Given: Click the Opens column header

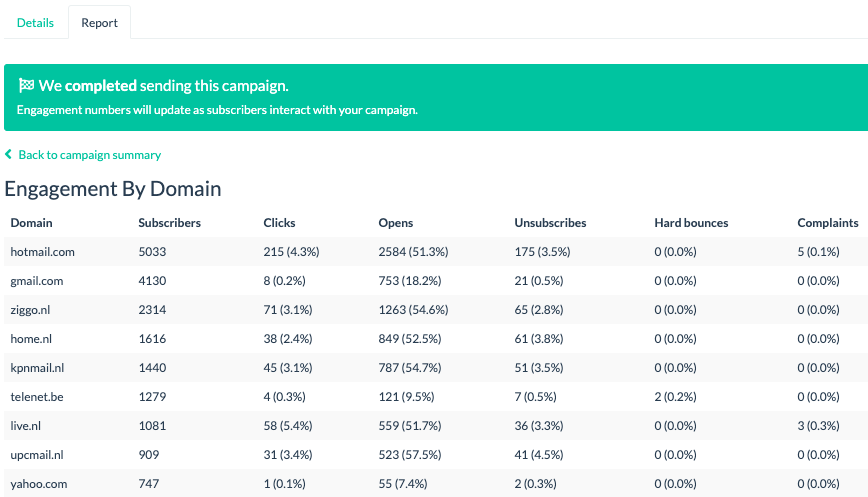Looking at the screenshot, I should click(x=396, y=223).
